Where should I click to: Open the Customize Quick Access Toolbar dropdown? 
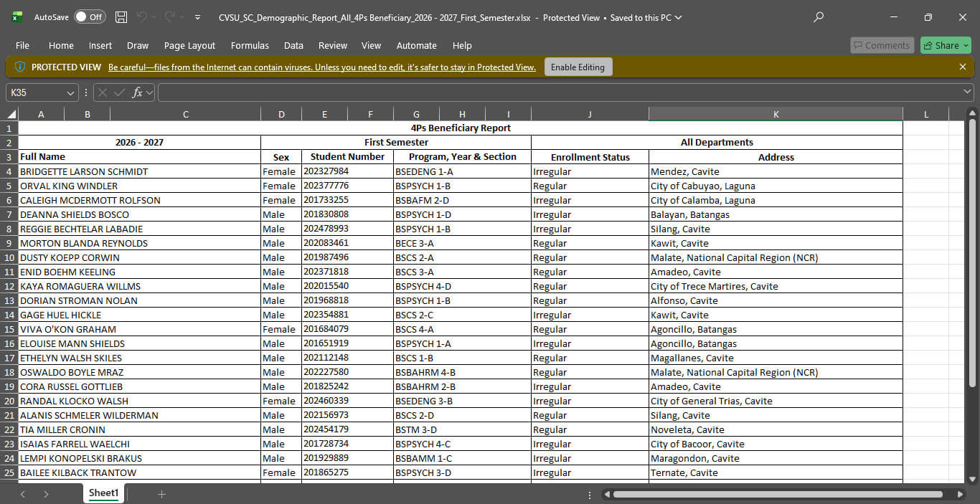(198, 17)
